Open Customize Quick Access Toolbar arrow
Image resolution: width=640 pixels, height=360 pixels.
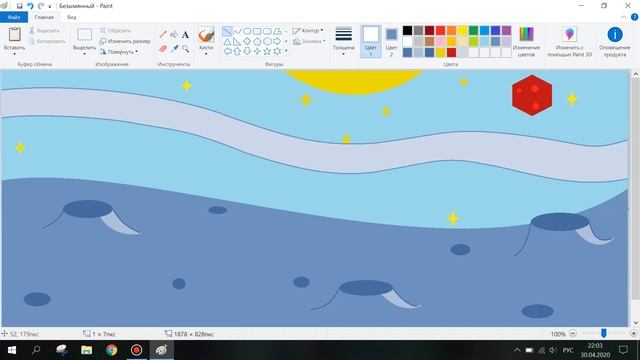coord(50,7)
